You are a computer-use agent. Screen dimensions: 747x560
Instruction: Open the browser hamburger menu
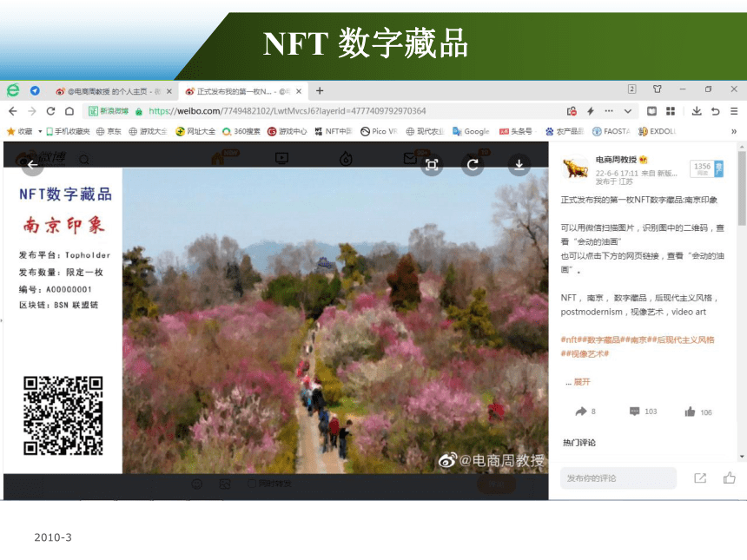[x=734, y=111]
